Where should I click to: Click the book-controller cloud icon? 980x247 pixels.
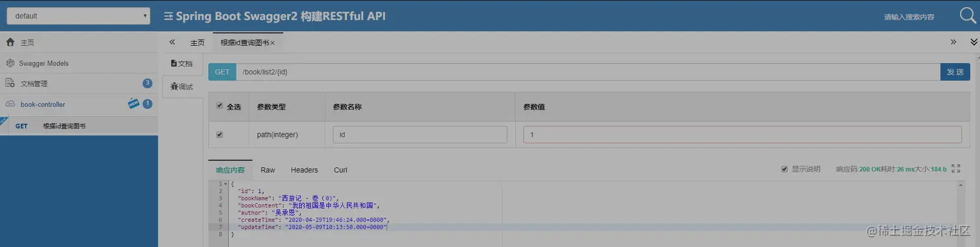click(10, 104)
